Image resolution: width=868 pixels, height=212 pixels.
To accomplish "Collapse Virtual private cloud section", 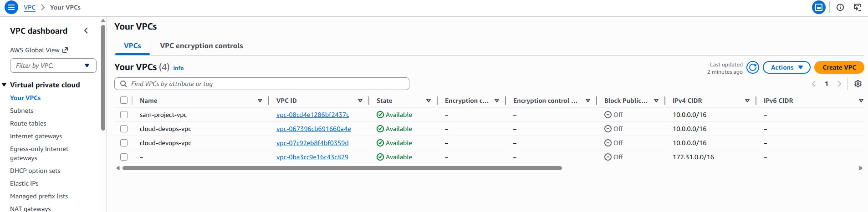I will click(x=5, y=85).
